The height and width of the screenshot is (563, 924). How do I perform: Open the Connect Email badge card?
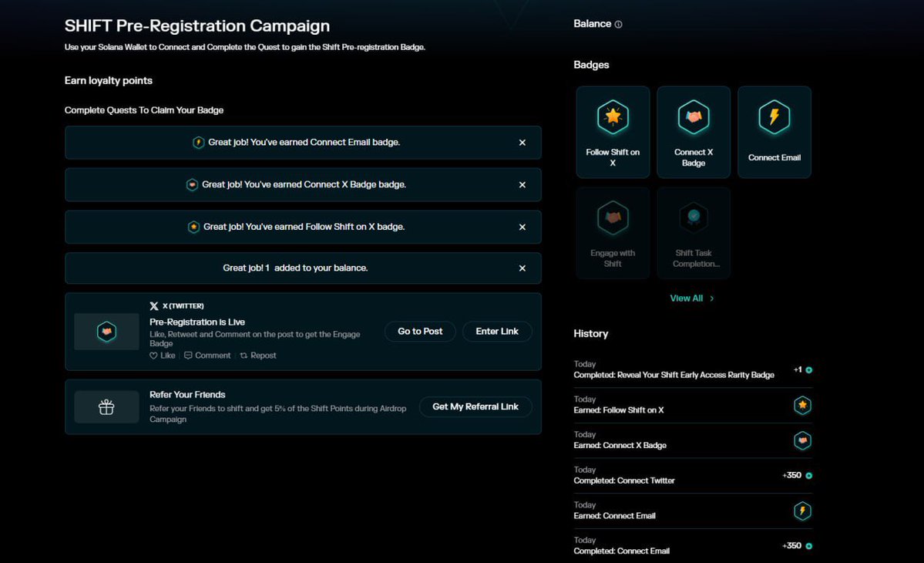[774, 132]
